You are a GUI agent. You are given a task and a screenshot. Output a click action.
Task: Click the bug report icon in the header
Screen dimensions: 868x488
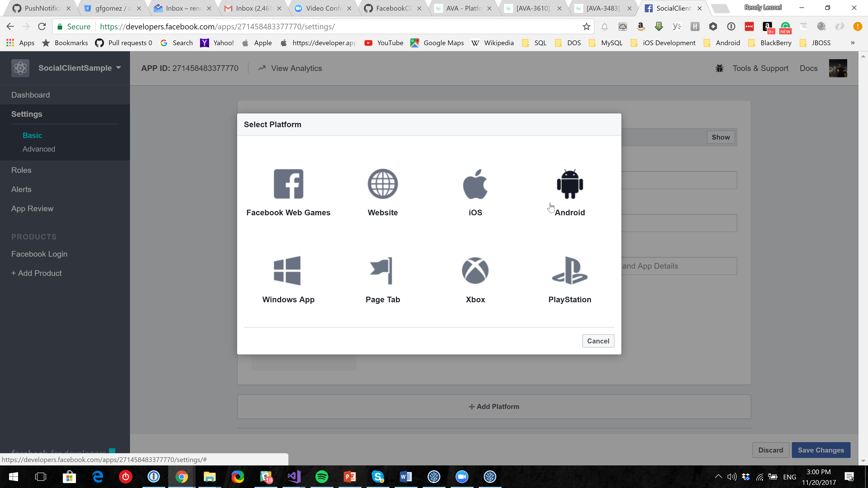719,68
